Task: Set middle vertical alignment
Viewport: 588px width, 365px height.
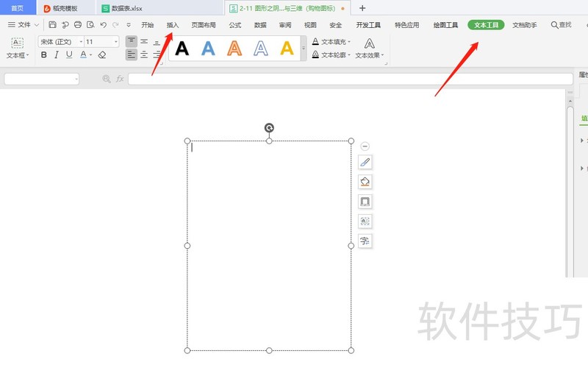Action: click(144, 41)
